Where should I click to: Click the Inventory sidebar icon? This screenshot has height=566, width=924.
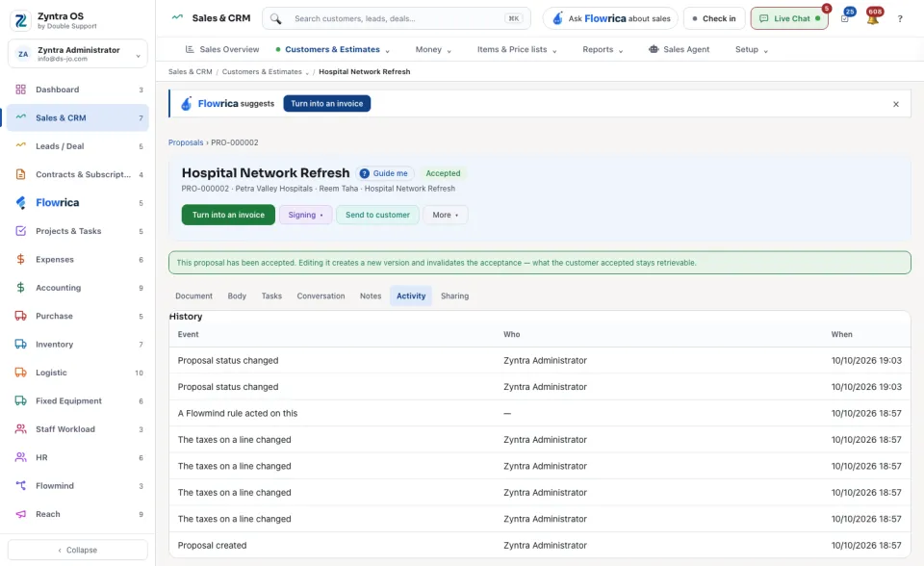pyautogui.click(x=20, y=345)
